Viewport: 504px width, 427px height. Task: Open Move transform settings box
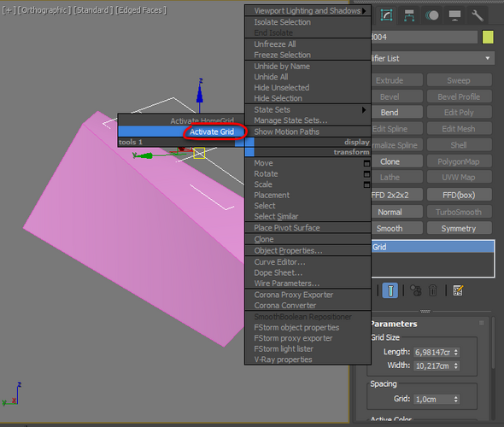coord(366,163)
